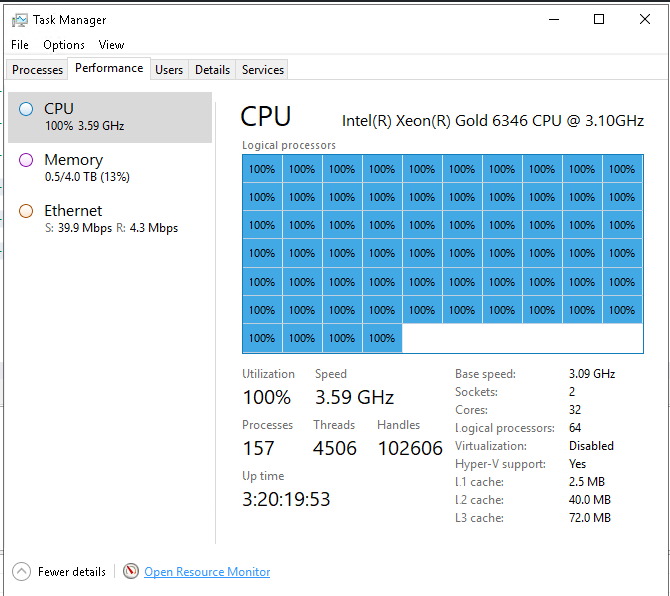Click the Resource Monitor gauge icon
Viewport: 670px width, 596px height.
(131, 571)
